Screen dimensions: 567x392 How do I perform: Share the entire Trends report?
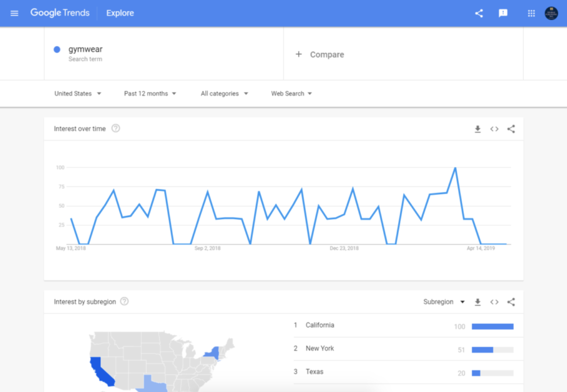(479, 13)
